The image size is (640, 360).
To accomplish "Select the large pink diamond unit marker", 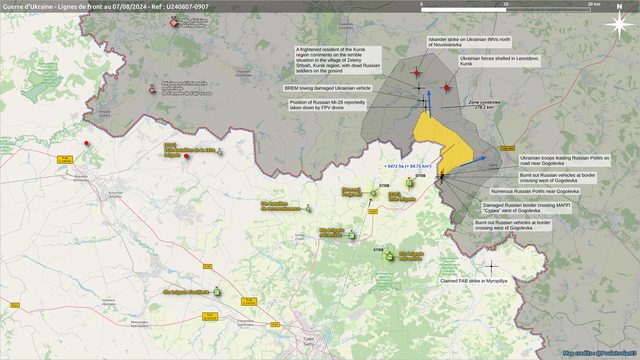I will (x=174, y=22).
